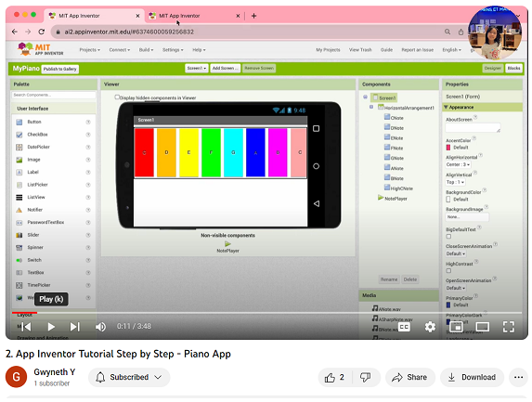This screenshot has width=532, height=402.
Task: Open more actions menu
Action: (x=518, y=377)
